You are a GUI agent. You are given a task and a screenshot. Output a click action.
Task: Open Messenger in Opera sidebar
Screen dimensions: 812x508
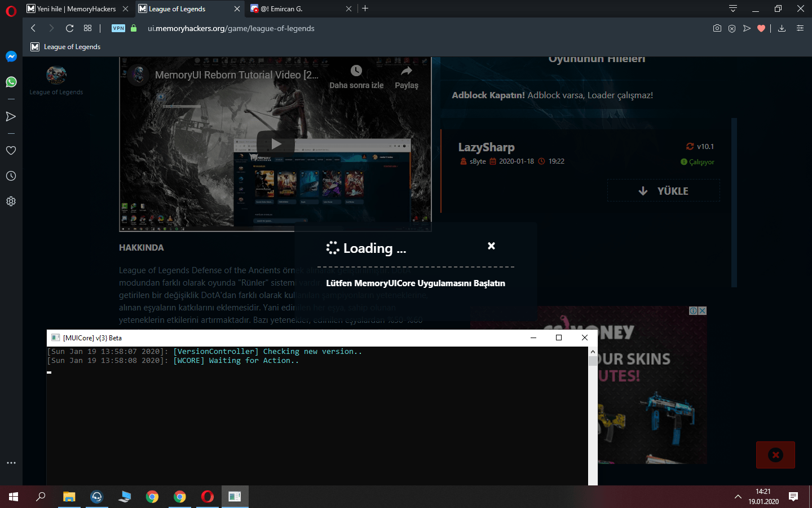tap(11, 56)
